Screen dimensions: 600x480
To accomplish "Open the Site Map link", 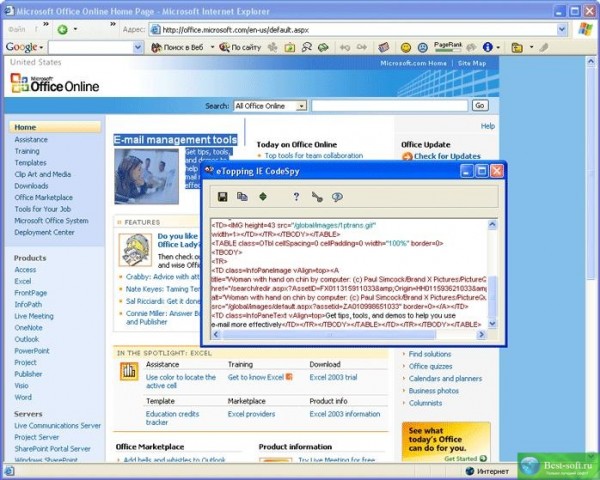I will tap(472, 63).
